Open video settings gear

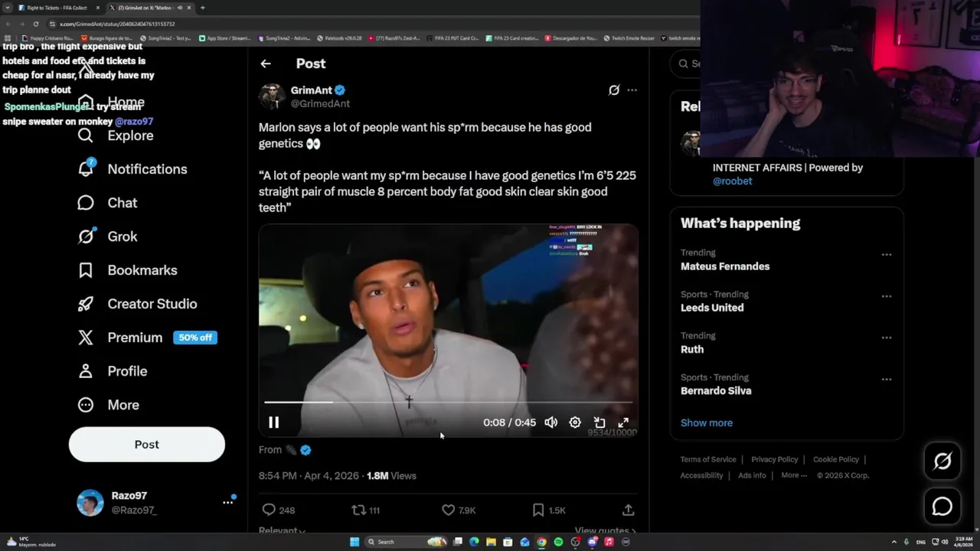coord(575,422)
